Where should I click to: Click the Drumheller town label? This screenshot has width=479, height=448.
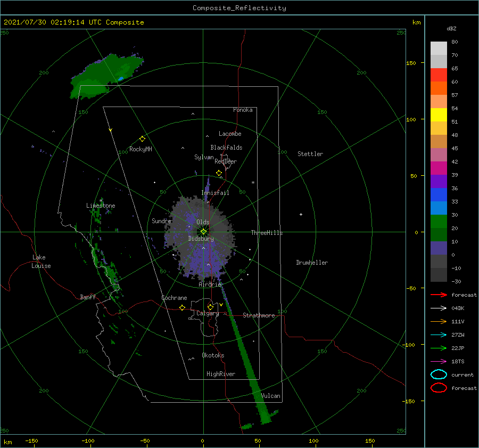[x=312, y=263]
